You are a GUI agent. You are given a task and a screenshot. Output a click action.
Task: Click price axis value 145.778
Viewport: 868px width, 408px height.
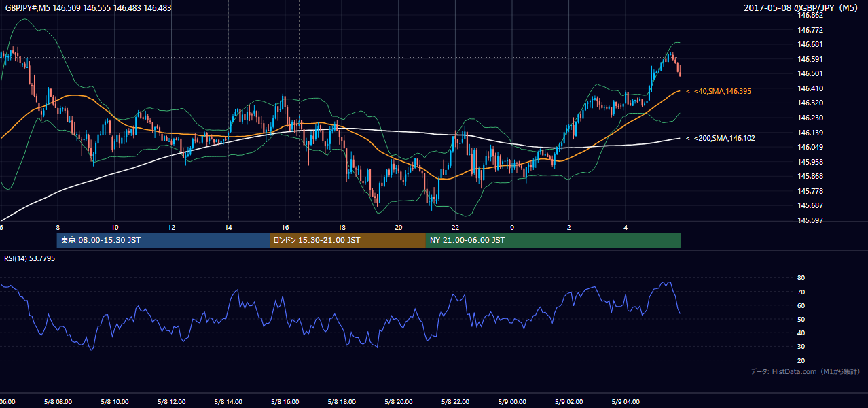click(810, 191)
